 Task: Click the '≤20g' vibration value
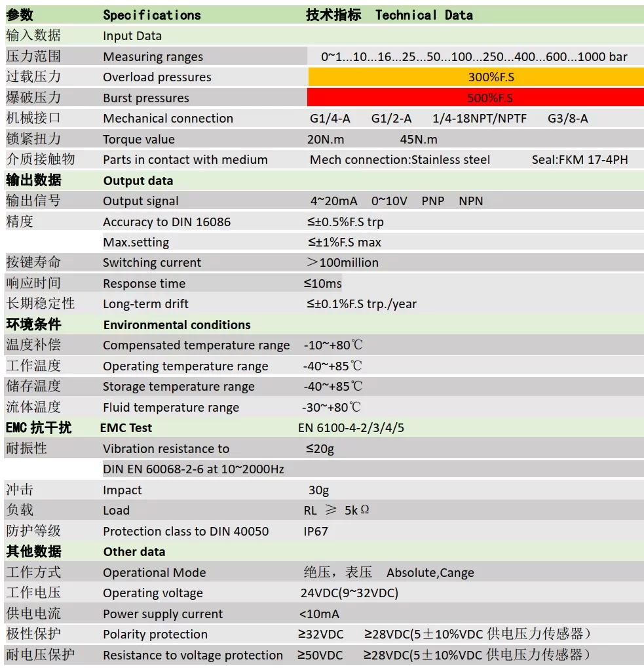[320, 449]
